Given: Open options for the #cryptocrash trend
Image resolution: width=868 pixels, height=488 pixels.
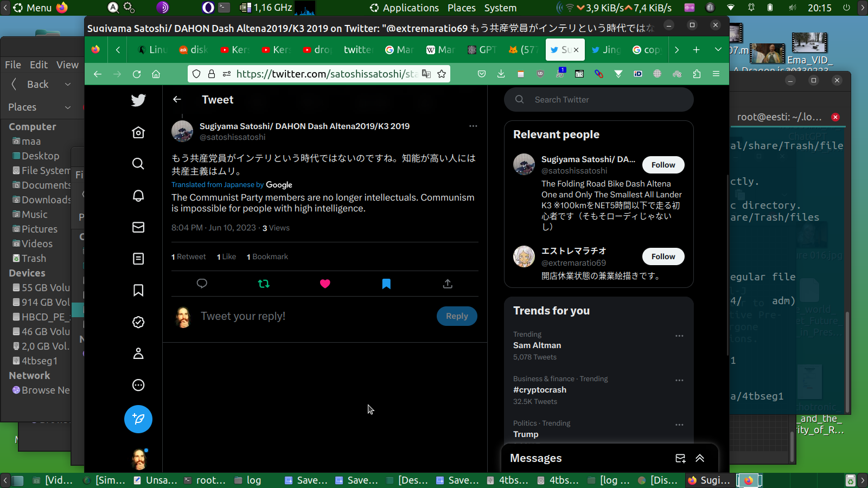Looking at the screenshot, I should point(679,380).
